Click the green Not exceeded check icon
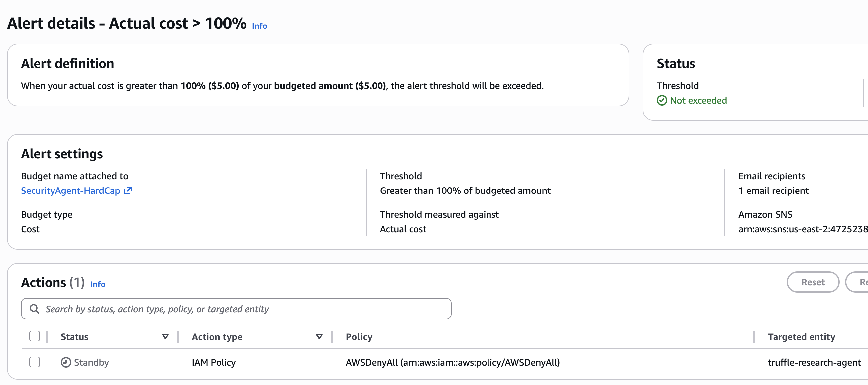 coord(662,100)
